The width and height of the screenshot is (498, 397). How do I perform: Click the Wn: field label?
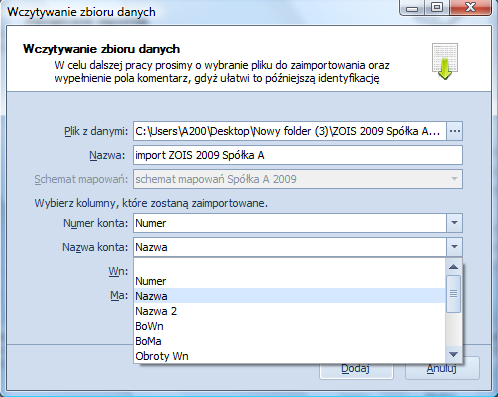pyautogui.click(x=118, y=271)
